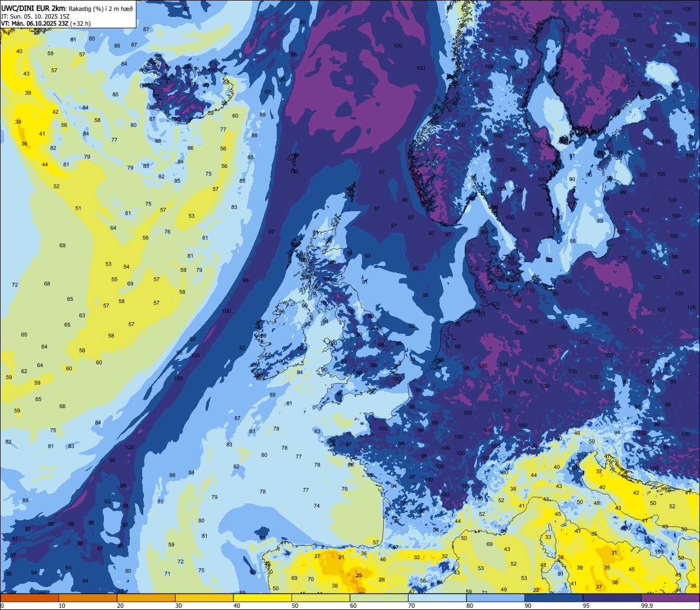This screenshot has width=700, height=610.
Task: Click the humidity value '62' in the western Atlantic
Action: (x=24, y=371)
